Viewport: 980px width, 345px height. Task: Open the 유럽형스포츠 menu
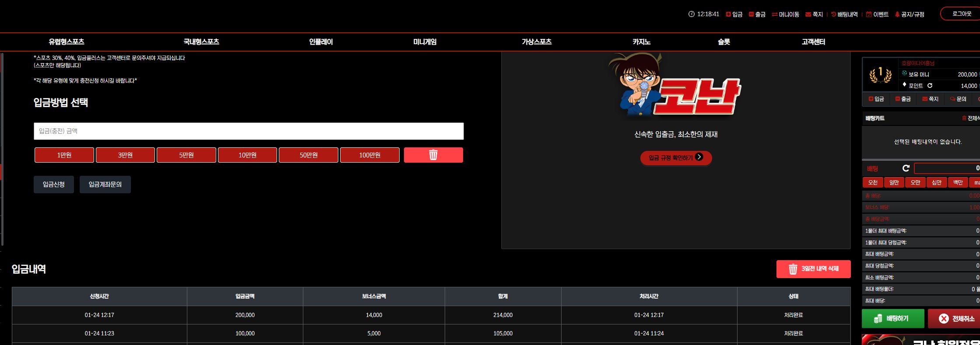[67, 42]
